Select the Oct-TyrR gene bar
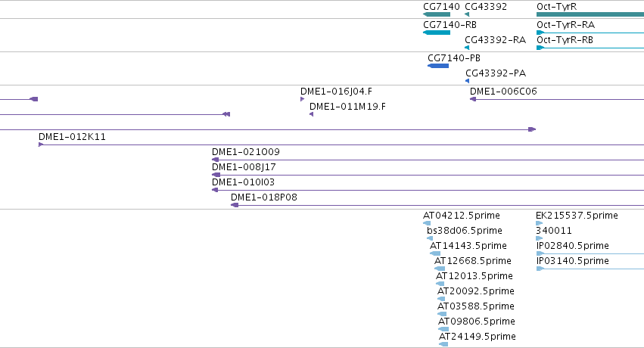Viewport: 644px width, 348px height. [590, 14]
